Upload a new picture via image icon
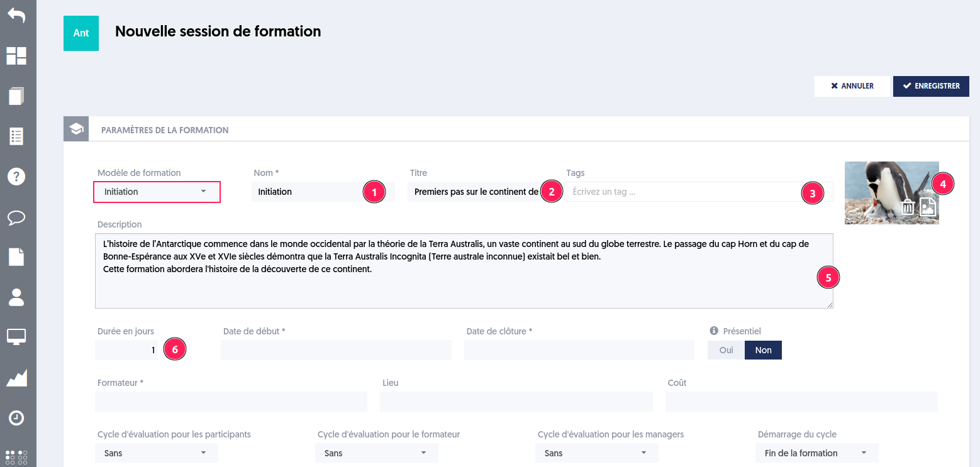Screen dimensions: 980x467 [x=928, y=207]
